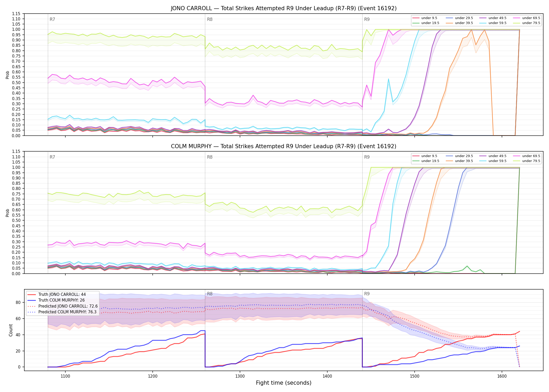This screenshot has width=549, height=392.
Task: Select 'under 39.5' legend entry in Colm Murphy chart
Action: point(459,161)
